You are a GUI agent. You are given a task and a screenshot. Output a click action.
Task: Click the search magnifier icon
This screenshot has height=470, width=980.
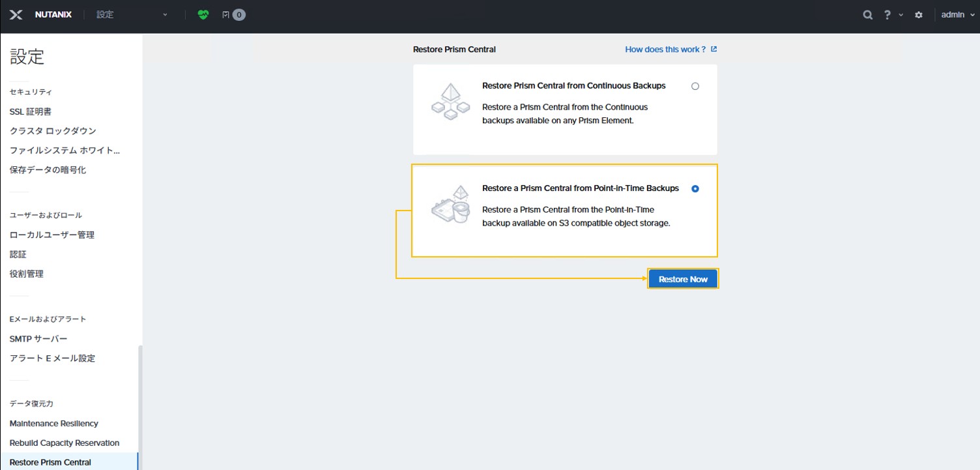[867, 14]
